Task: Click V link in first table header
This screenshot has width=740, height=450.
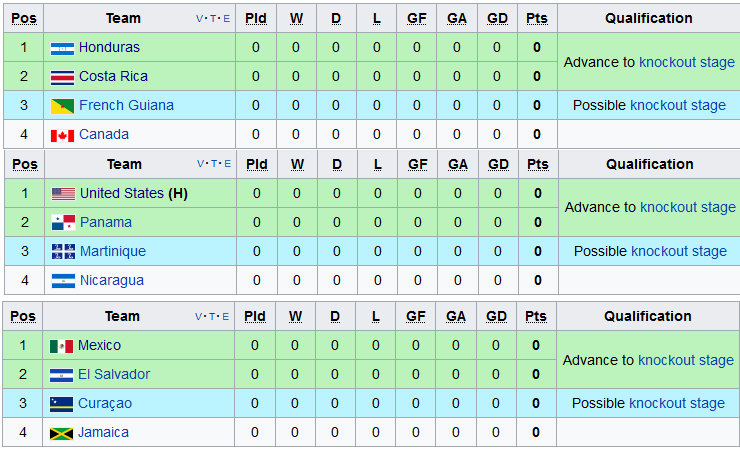Action: [x=199, y=18]
